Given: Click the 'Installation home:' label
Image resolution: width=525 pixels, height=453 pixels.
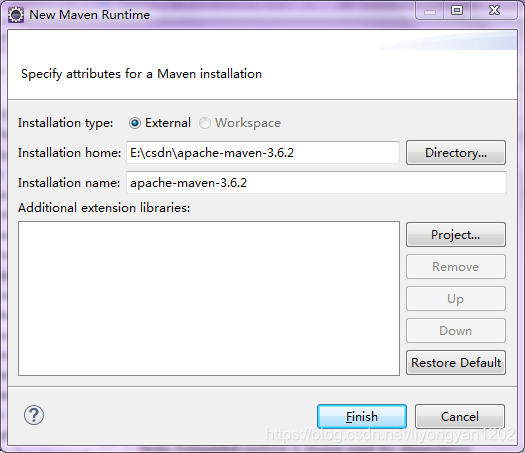Looking at the screenshot, I should point(69,153).
